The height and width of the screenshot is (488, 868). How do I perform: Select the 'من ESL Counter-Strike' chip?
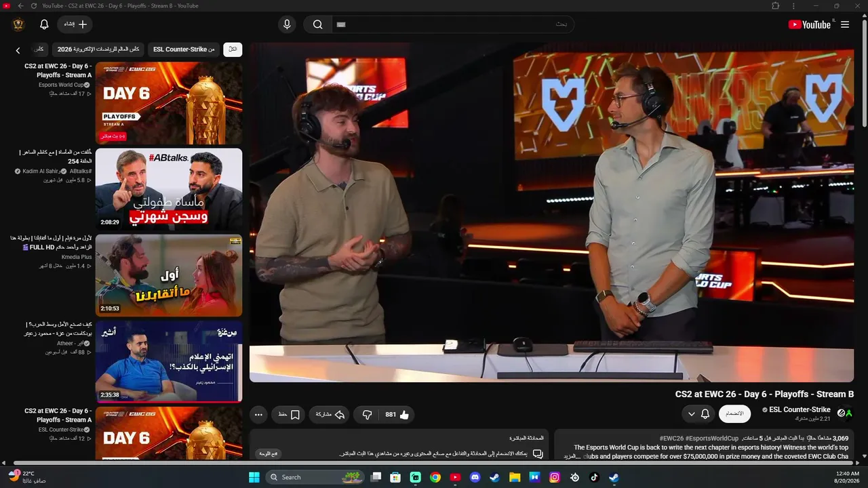[184, 49]
